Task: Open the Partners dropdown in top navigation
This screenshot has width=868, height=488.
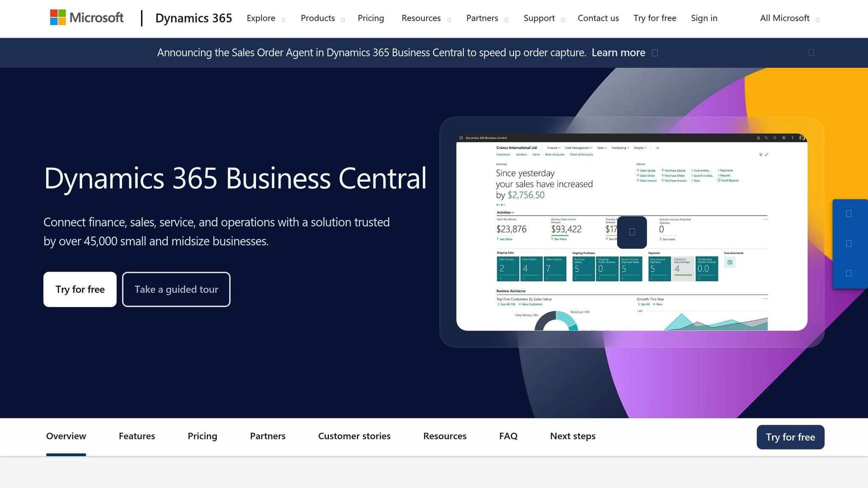Action: (487, 18)
